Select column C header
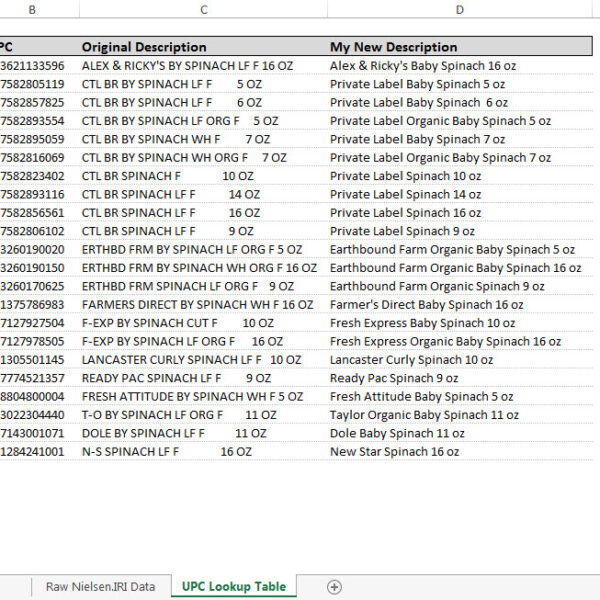 (x=204, y=9)
